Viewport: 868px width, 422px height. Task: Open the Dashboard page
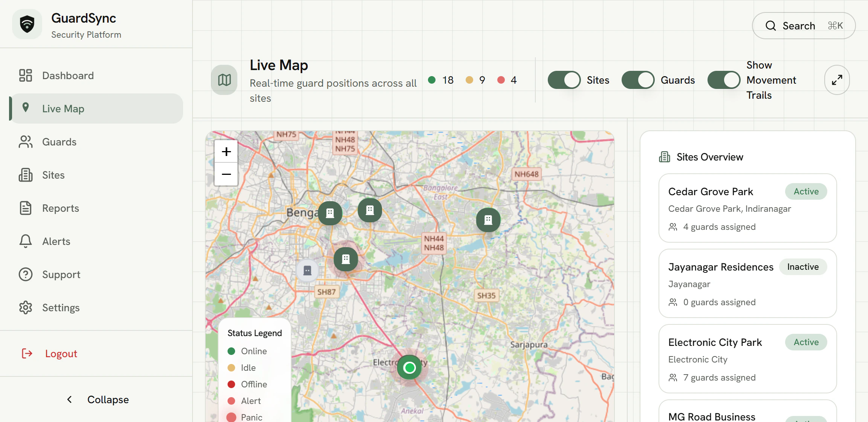click(x=96, y=75)
